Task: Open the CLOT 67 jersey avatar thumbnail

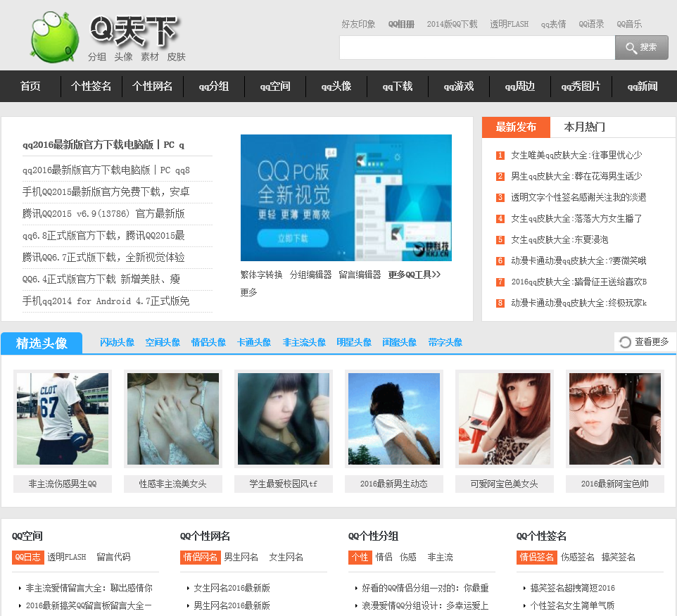Action: click(63, 419)
